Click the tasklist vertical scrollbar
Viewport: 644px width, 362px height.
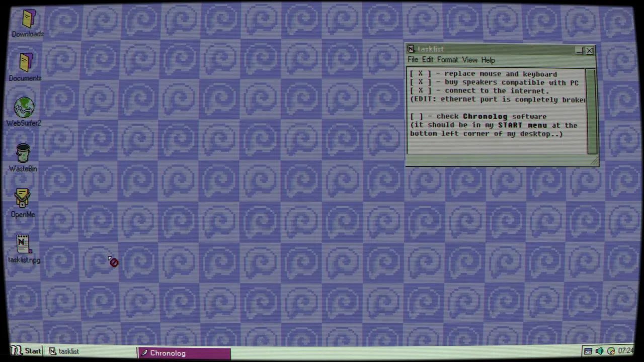click(x=592, y=111)
